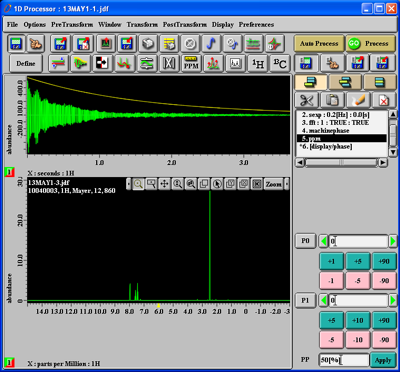
Task: Select the 13C carbon preset icon
Action: coord(279,63)
